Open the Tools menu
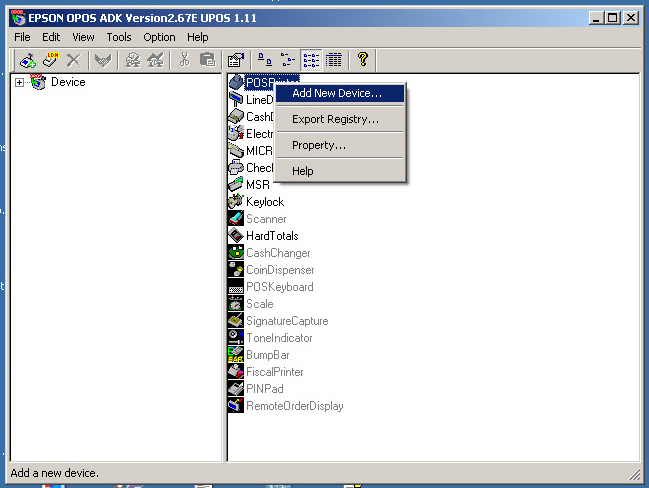This screenshot has height=488, width=649. [119, 37]
